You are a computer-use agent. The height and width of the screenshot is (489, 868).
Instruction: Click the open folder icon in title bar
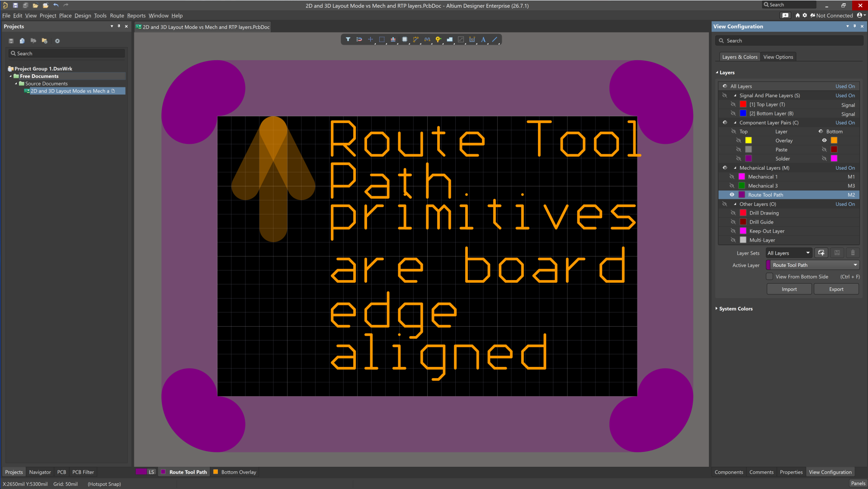pos(35,5)
